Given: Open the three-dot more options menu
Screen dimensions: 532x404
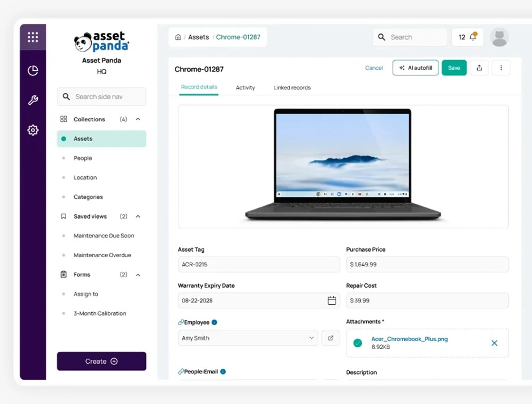Looking at the screenshot, I should pyautogui.click(x=501, y=67).
